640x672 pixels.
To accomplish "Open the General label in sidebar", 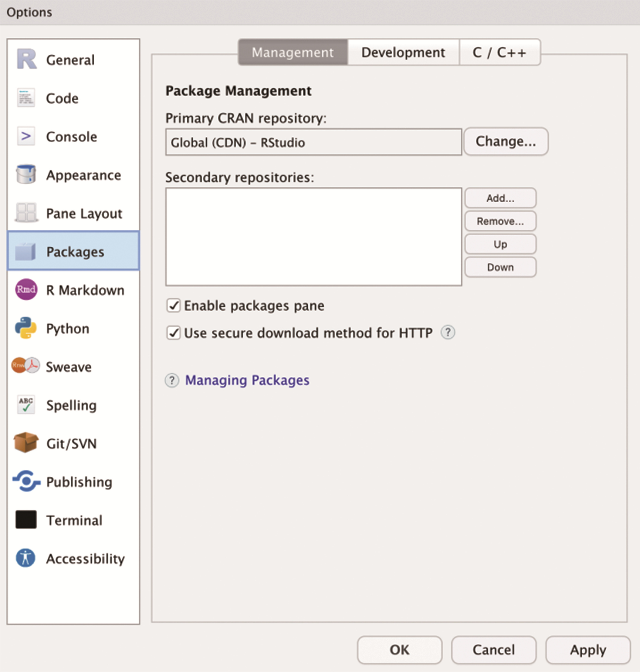I will (70, 60).
